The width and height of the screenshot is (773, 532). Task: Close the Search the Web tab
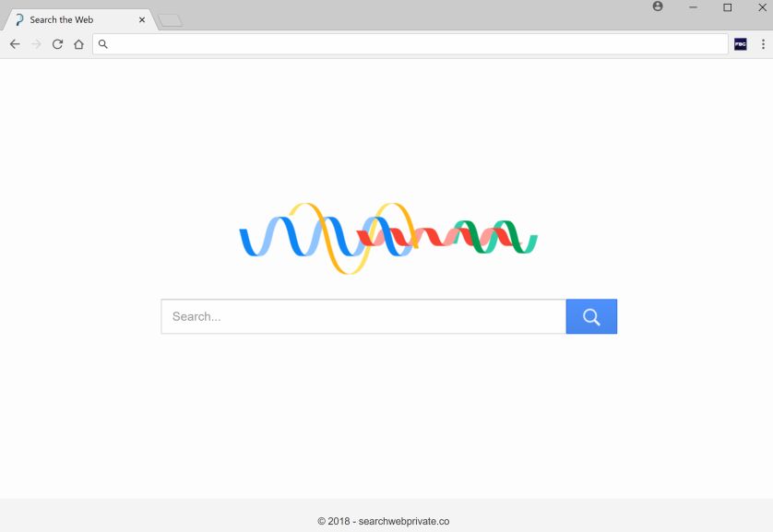click(142, 19)
